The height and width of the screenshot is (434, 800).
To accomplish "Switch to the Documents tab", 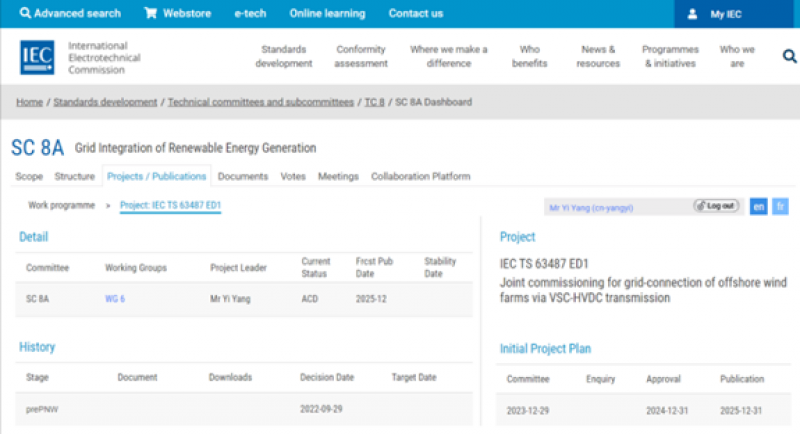I will tap(243, 176).
